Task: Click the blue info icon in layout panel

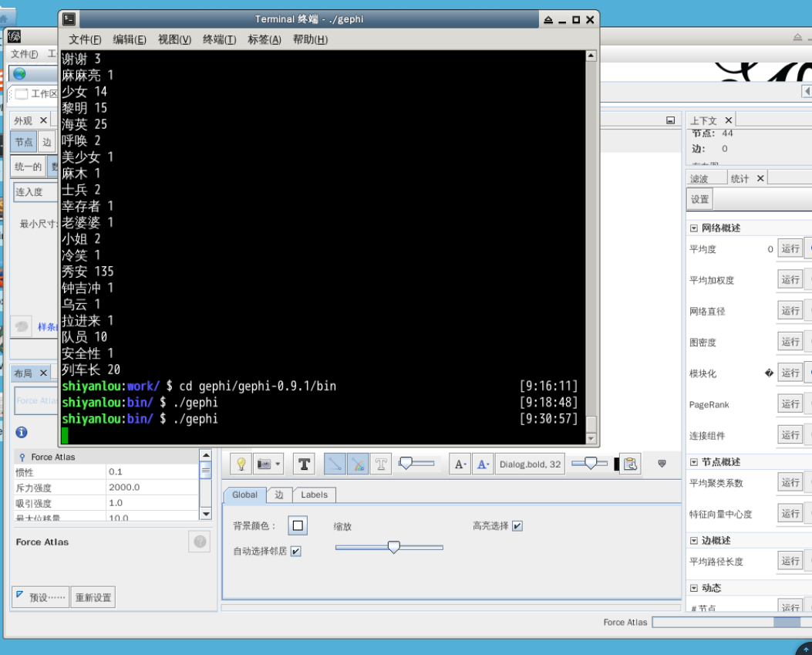Action: [x=22, y=432]
